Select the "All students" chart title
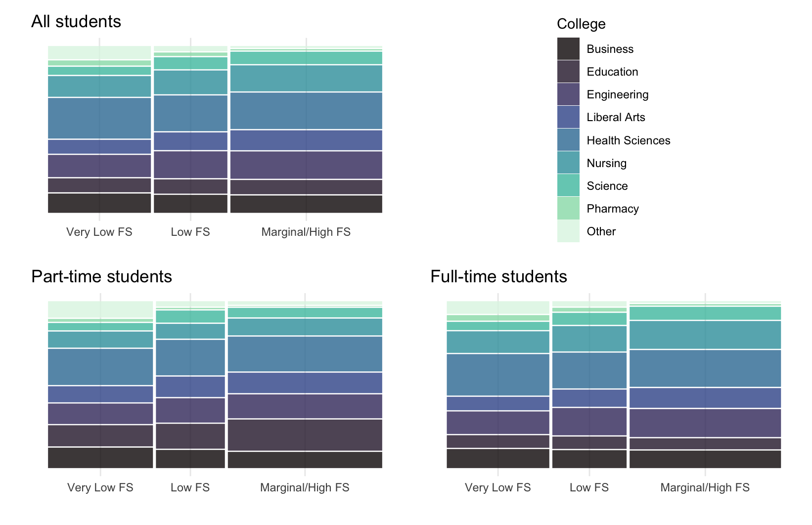Screen dimensions: 812x525 coord(76,21)
